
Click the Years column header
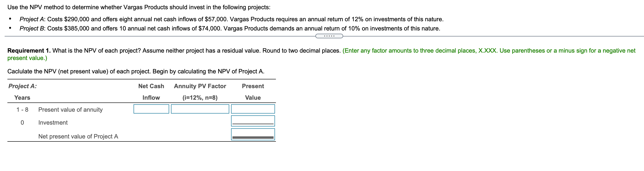[x=23, y=98]
